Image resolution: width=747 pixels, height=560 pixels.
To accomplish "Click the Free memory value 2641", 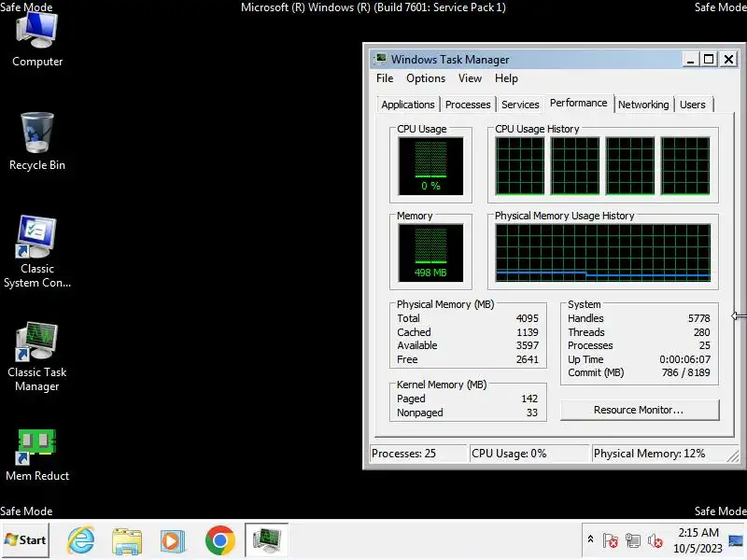I will click(527, 359).
